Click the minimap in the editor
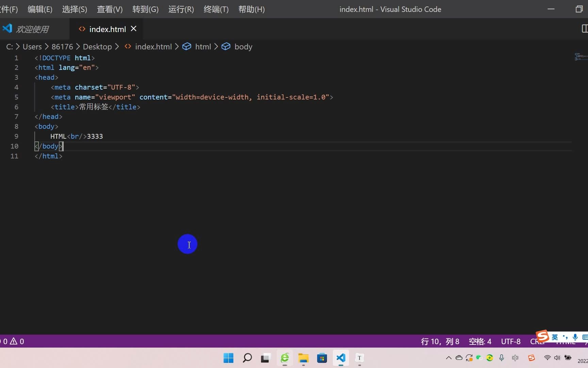This screenshot has height=368, width=588. click(580, 58)
